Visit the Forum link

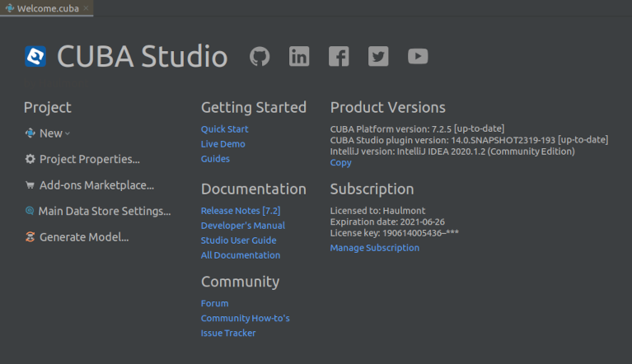pos(214,304)
